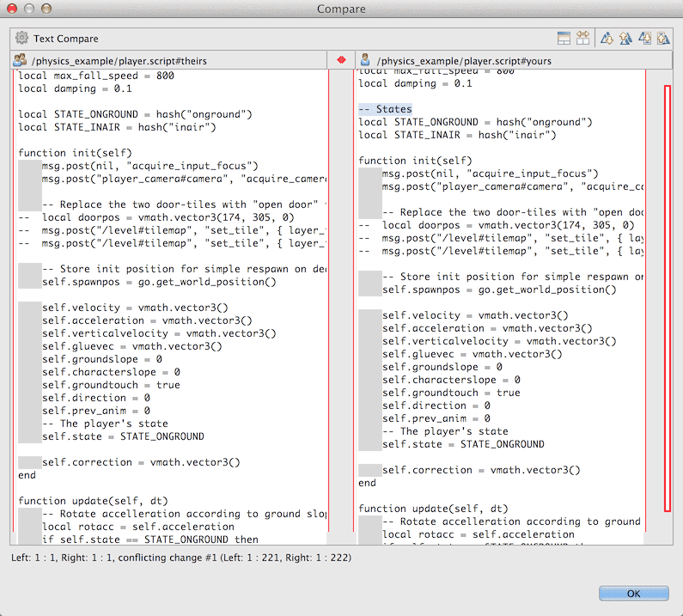Image resolution: width=683 pixels, height=616 pixels.
Task: Click STATE_INAIR hash line in left pane
Action: click(117, 127)
